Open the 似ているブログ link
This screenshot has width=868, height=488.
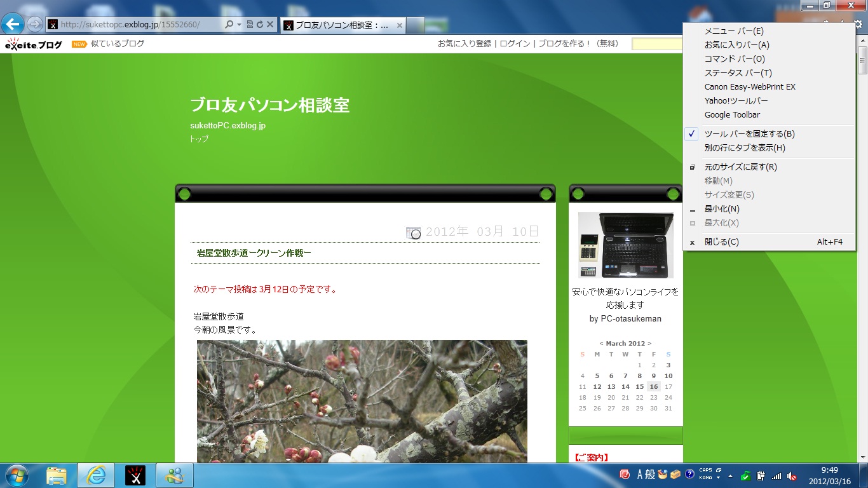point(118,44)
